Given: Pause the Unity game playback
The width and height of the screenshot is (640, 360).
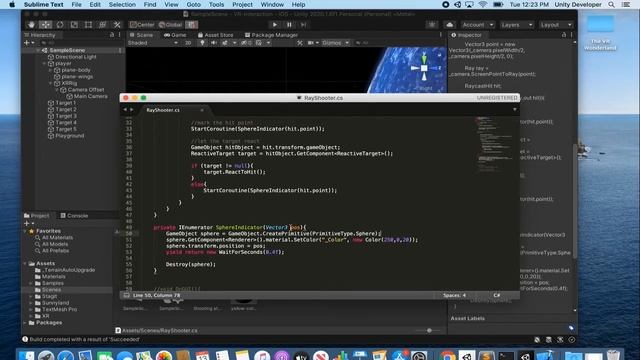Looking at the screenshot, I should [x=289, y=24].
